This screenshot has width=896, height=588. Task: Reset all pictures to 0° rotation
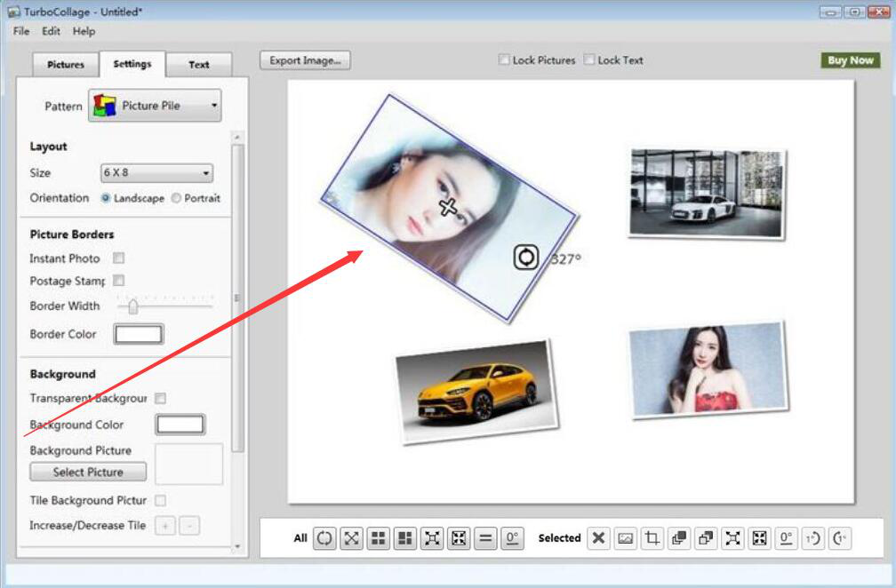tap(512, 538)
